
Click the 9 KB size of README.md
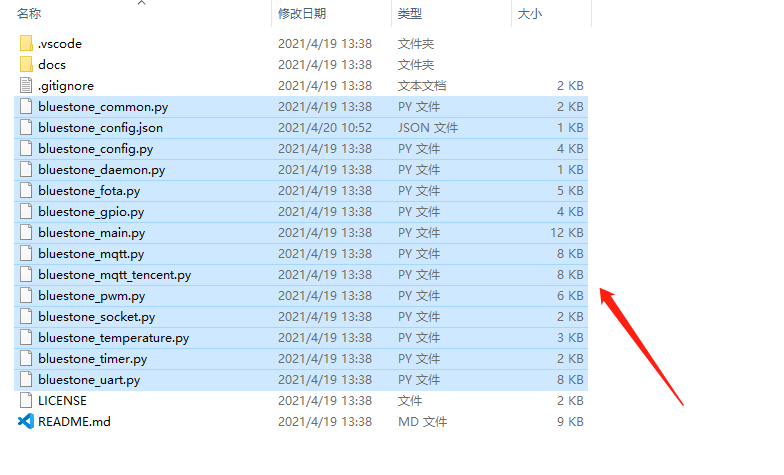pyautogui.click(x=570, y=422)
